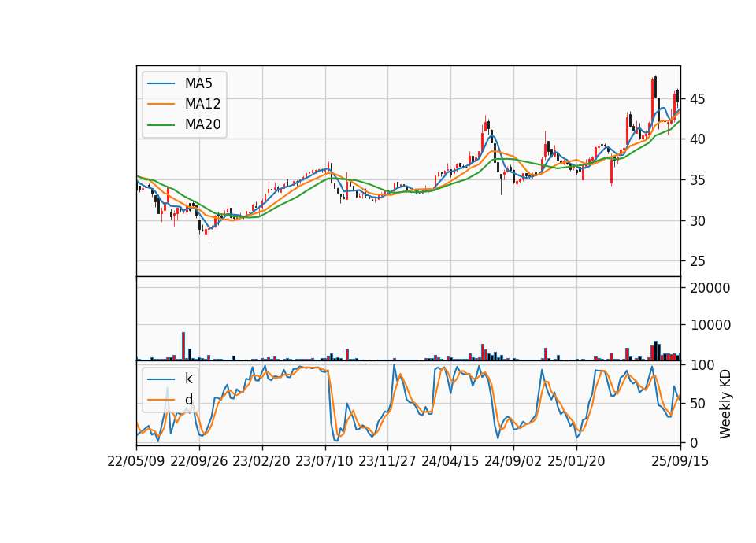
Task: Click the green MA20 legend line
Action: pos(161,125)
